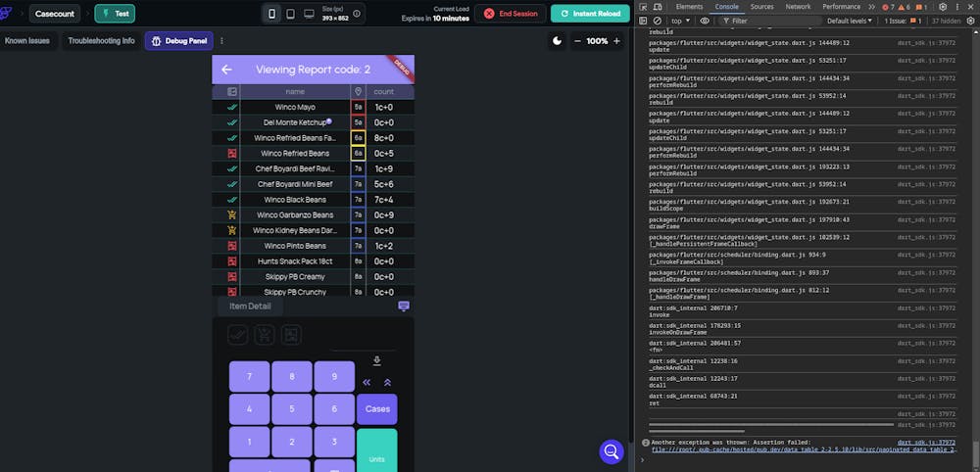The height and width of the screenshot is (472, 980).
Task: Click the Item Detail tab label
Action: pyautogui.click(x=250, y=306)
